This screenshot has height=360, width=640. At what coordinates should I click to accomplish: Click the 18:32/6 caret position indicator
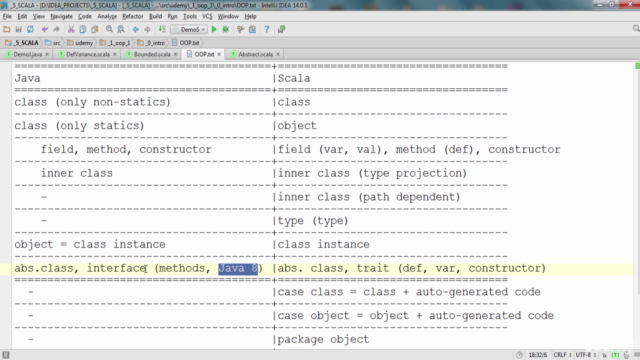click(x=538, y=355)
